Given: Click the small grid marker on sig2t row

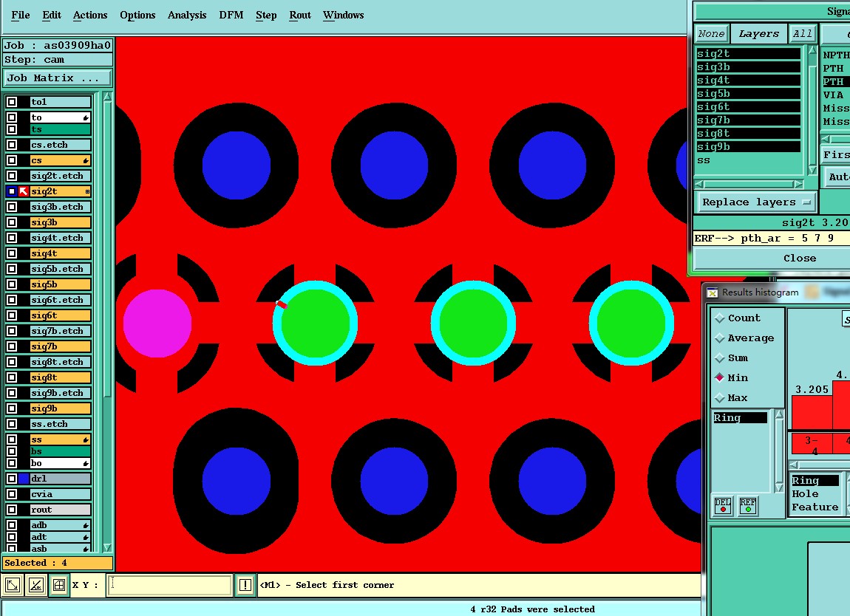Looking at the screenshot, I should click(87, 192).
